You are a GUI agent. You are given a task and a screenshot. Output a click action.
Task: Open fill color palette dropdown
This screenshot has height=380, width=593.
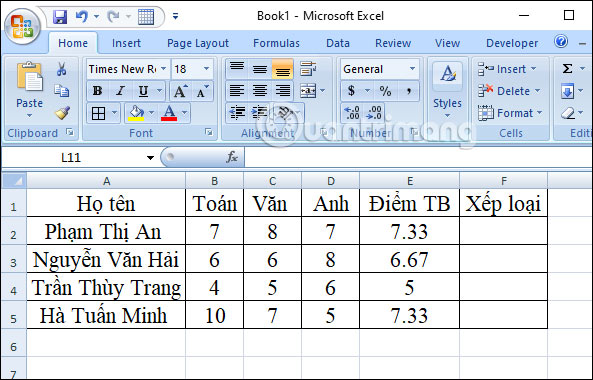[151, 113]
